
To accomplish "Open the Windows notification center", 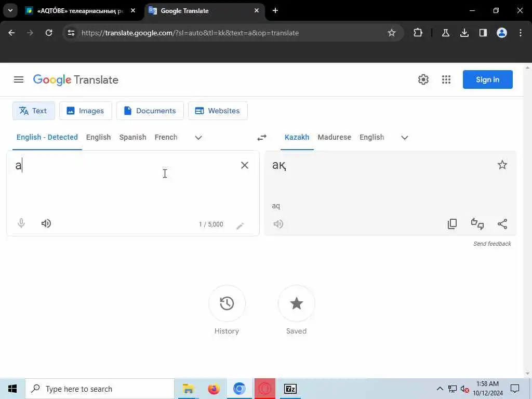I will (x=515, y=389).
